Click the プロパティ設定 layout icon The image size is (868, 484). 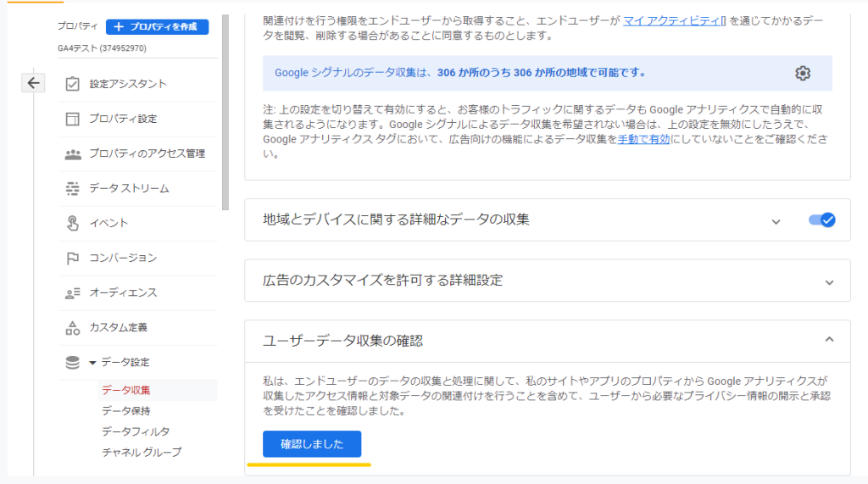tap(73, 119)
